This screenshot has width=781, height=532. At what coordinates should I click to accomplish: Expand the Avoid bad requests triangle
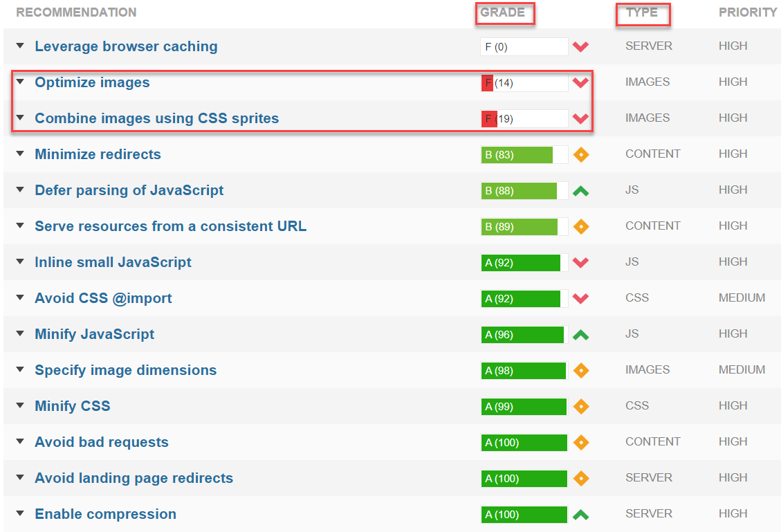coord(20,441)
